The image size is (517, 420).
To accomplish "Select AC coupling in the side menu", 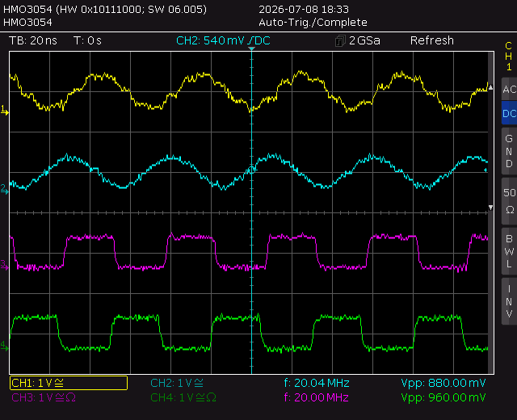I will 509,89.
